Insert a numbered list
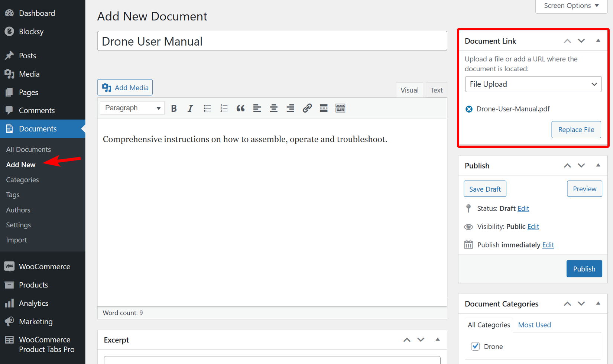This screenshot has width=613, height=364. (x=224, y=108)
